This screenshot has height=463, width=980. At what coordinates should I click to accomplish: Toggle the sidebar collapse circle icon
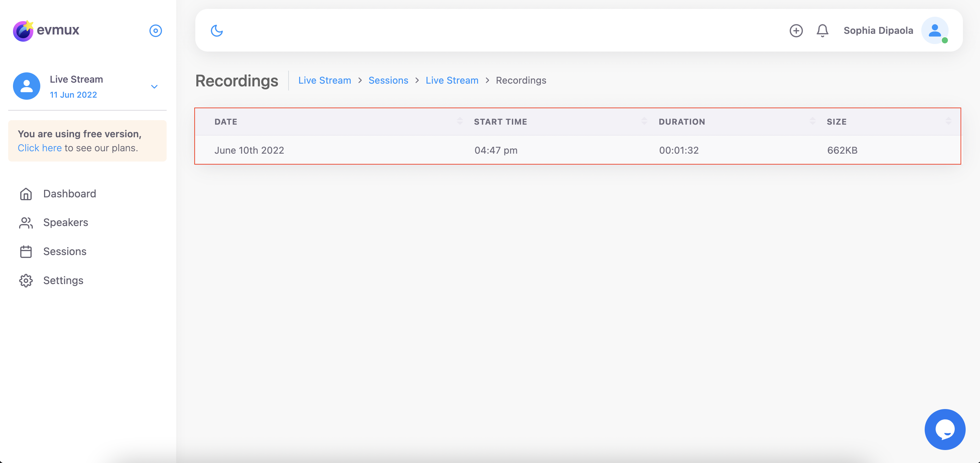coord(156,30)
